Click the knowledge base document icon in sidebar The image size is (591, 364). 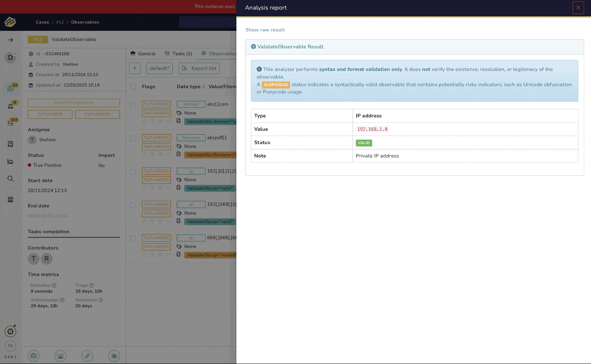point(10,144)
